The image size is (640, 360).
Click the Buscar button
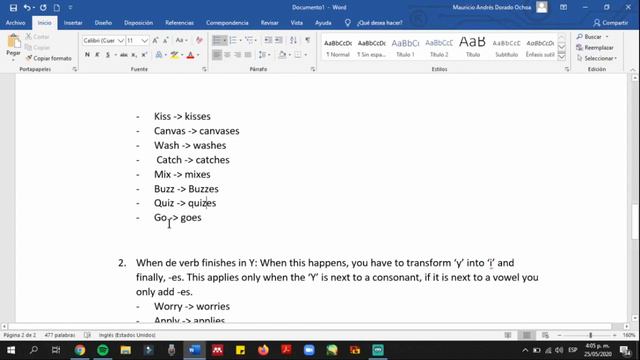592,37
